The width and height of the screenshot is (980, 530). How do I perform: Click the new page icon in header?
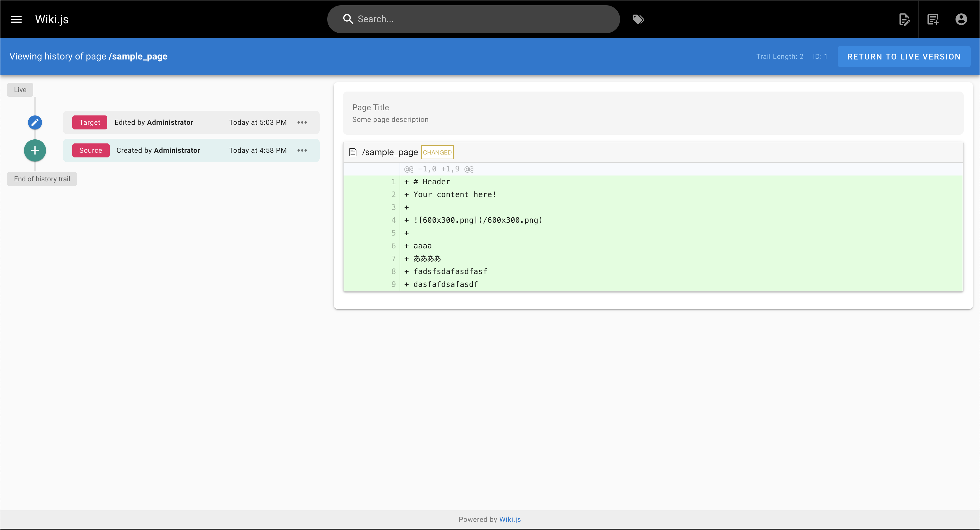click(x=932, y=19)
